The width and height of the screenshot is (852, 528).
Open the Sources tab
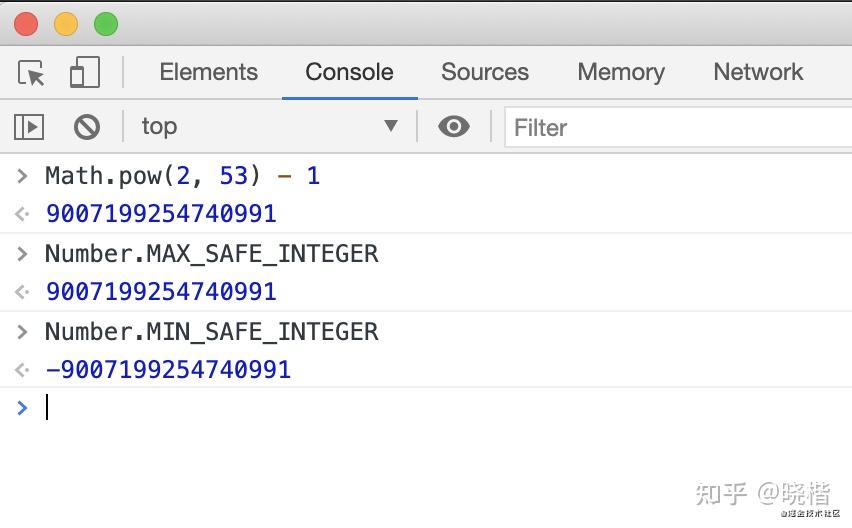pyautogui.click(x=485, y=72)
